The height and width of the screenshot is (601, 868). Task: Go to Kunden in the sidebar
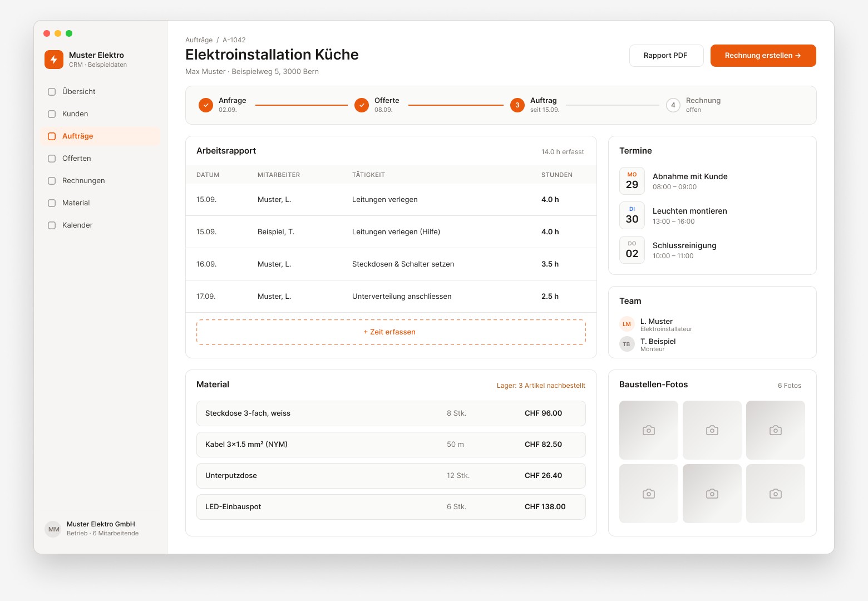pyautogui.click(x=100, y=114)
